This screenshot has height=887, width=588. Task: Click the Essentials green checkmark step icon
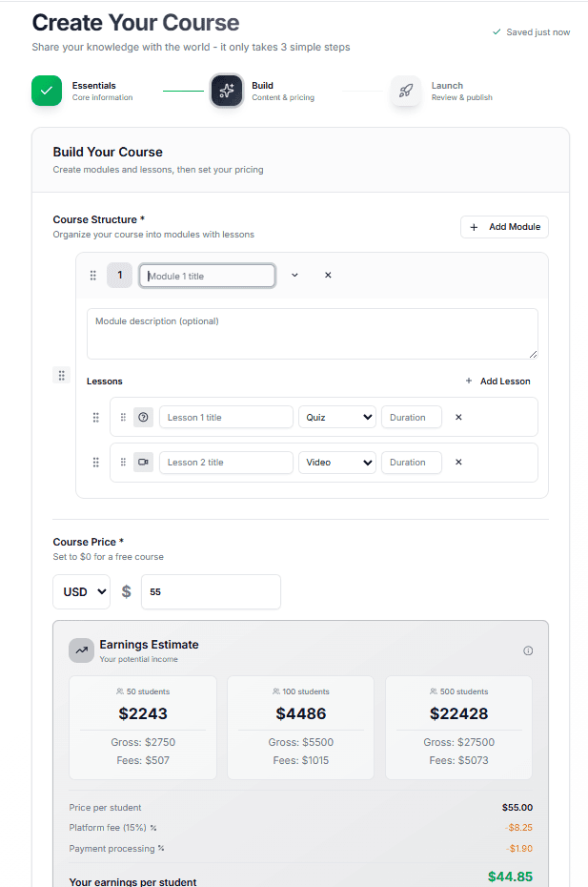(x=47, y=91)
